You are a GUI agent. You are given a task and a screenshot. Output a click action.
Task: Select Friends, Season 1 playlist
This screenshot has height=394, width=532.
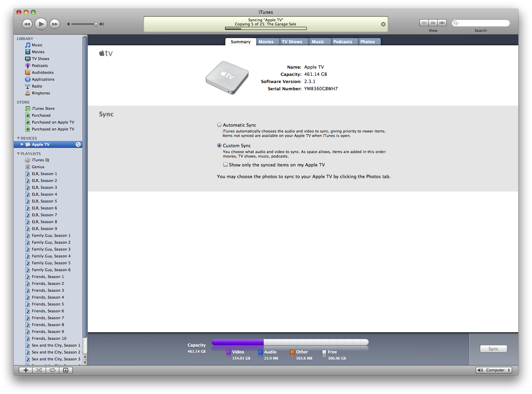(x=48, y=277)
